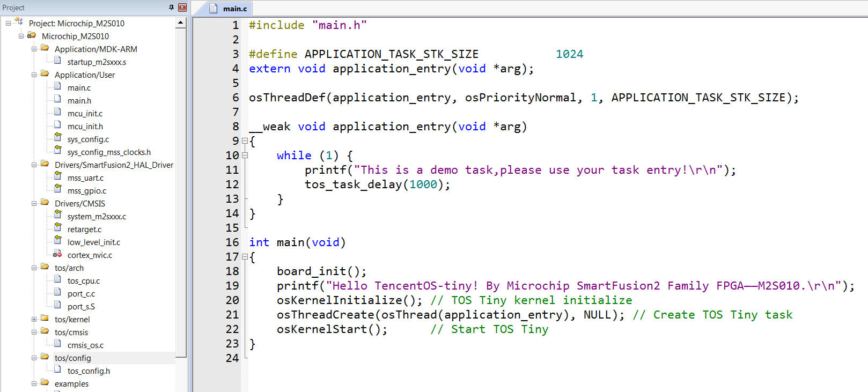
Task: Place cursor on the board_init(); line
Action: coord(321,271)
